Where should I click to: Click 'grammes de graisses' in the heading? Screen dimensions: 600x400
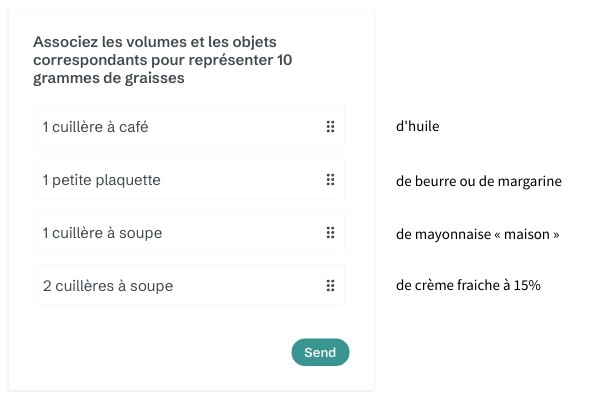109,80
